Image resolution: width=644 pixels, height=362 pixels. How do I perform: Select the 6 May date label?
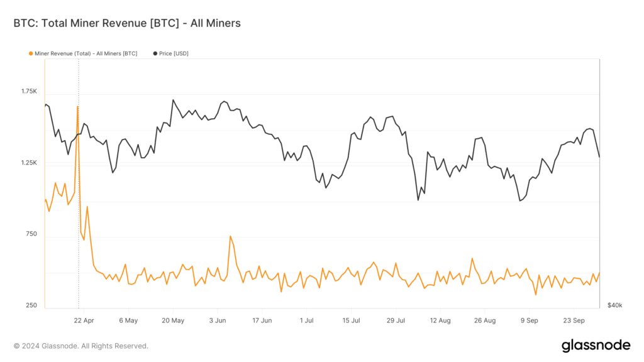click(128, 321)
